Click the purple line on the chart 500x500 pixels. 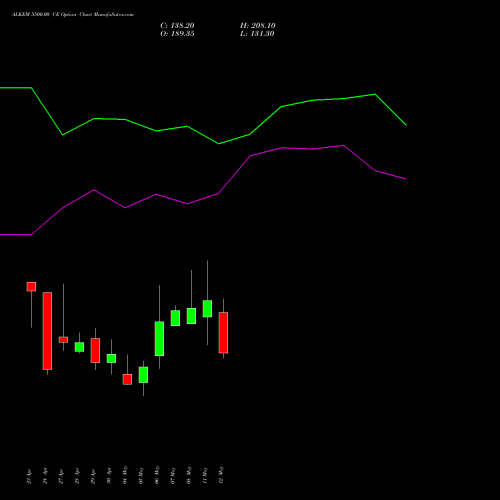(203, 190)
